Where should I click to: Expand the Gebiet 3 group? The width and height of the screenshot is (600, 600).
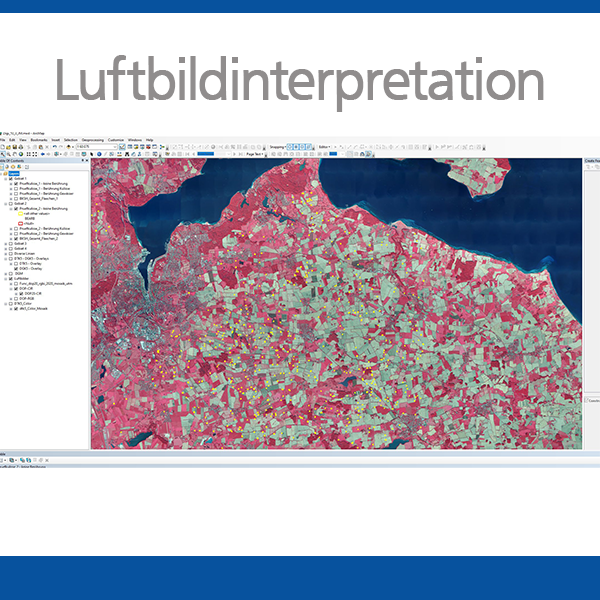pos(3,244)
